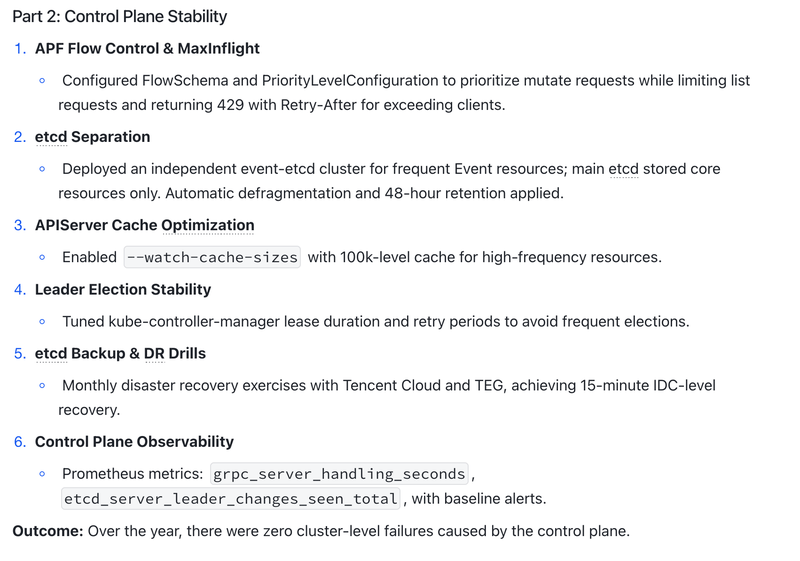Click the 'Part 2: Control Plane Stability' heading
The height and width of the screenshot is (561, 800).
tap(120, 16)
